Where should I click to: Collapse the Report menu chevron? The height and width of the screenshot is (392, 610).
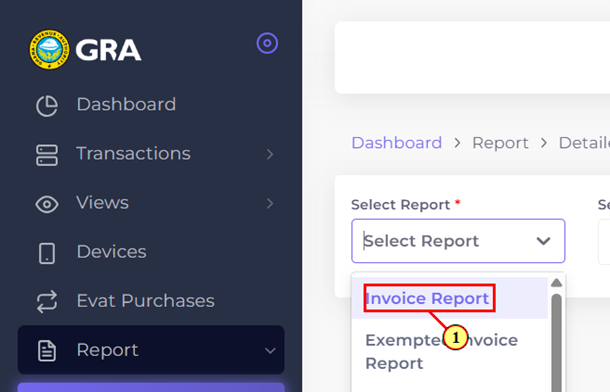(x=270, y=351)
